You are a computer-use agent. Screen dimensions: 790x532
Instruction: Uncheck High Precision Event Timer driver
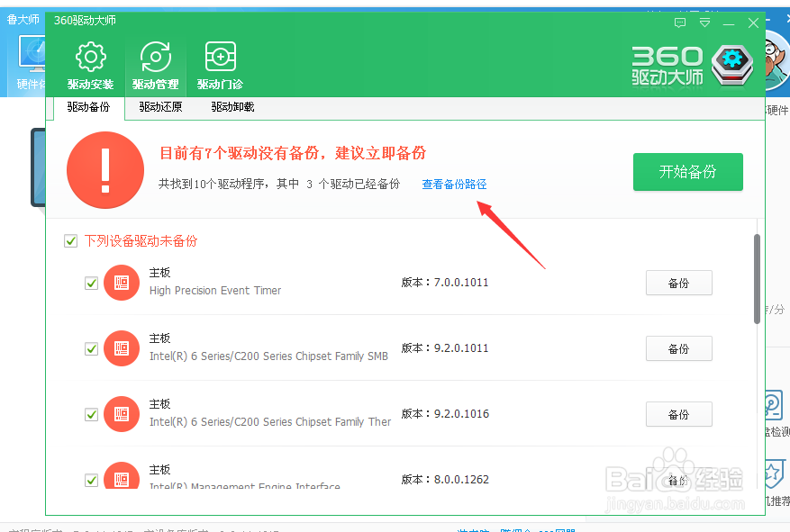(x=91, y=282)
